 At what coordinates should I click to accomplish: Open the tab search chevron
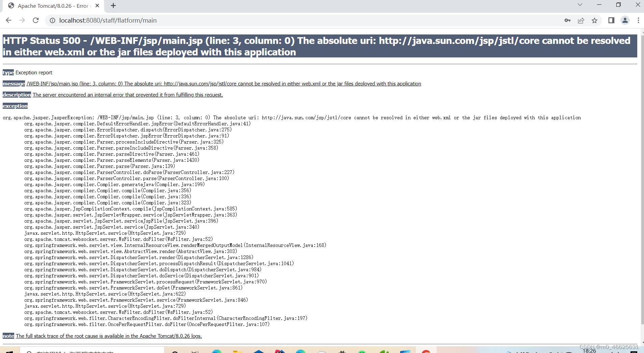pyautogui.click(x=580, y=5)
